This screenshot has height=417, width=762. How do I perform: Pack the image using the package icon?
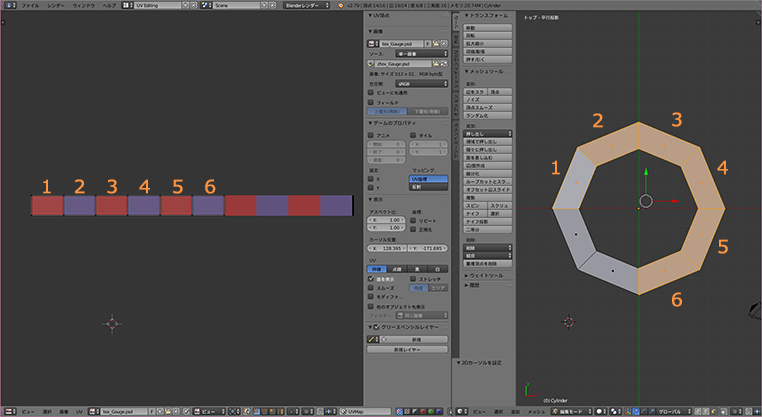(x=371, y=64)
